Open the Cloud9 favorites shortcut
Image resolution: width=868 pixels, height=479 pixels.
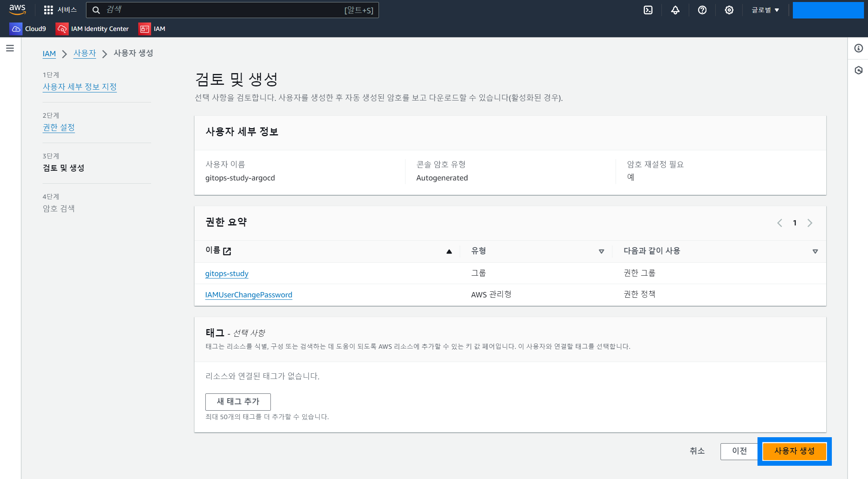28,29
